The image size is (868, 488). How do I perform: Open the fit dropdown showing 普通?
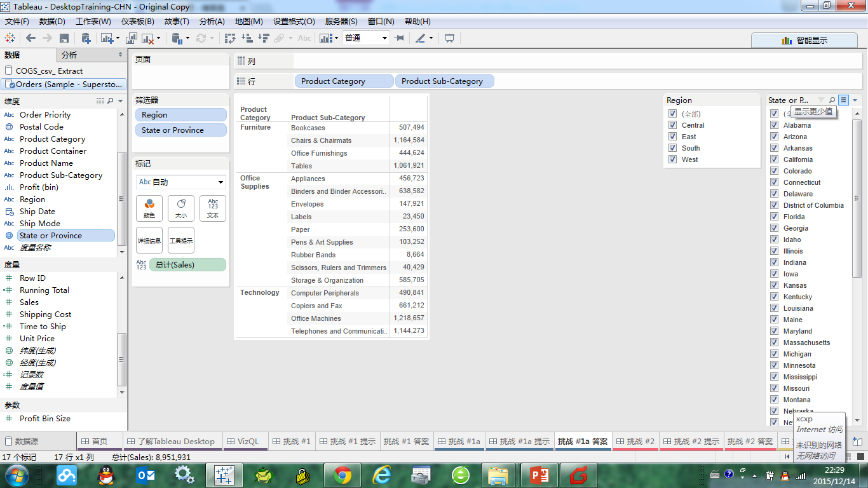[366, 38]
